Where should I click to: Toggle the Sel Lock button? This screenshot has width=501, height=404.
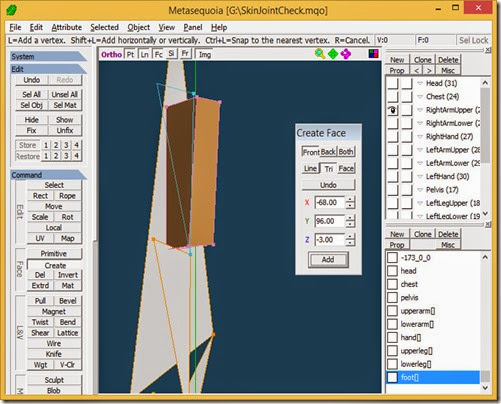tap(473, 40)
